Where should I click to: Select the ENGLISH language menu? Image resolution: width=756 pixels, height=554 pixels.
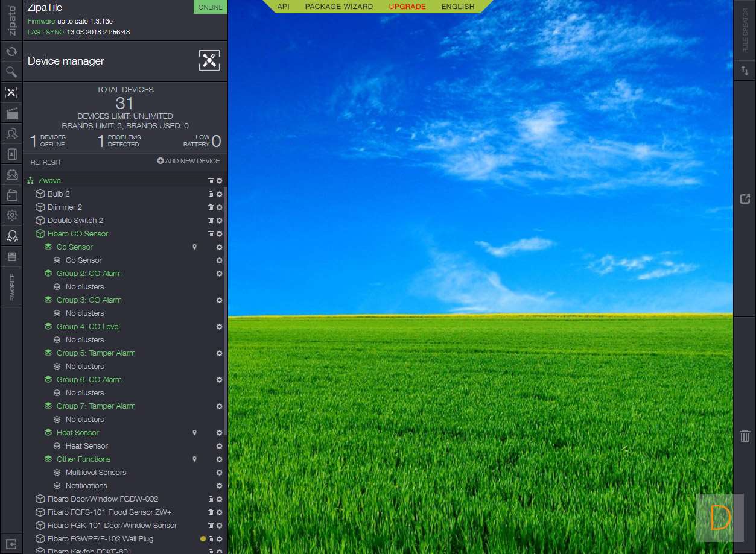click(457, 7)
